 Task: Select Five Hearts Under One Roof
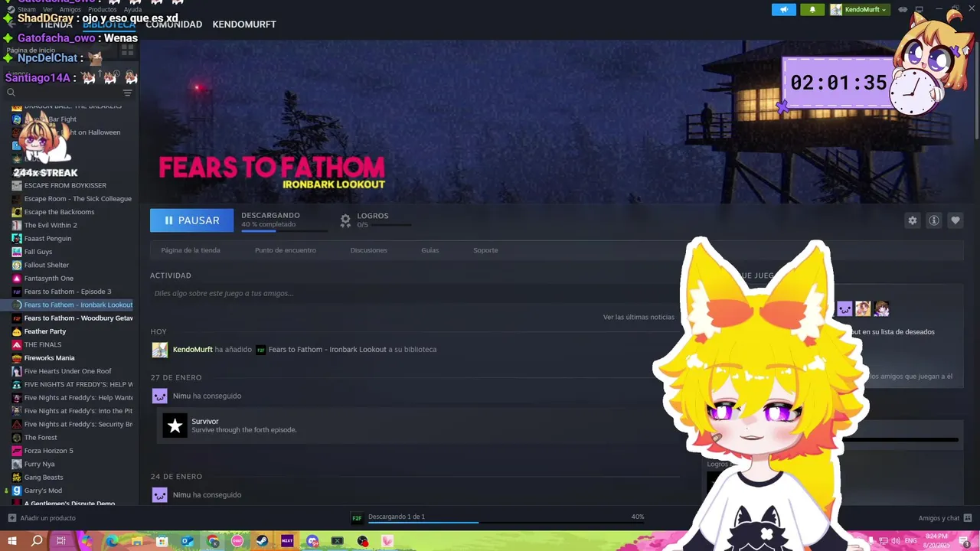67,371
